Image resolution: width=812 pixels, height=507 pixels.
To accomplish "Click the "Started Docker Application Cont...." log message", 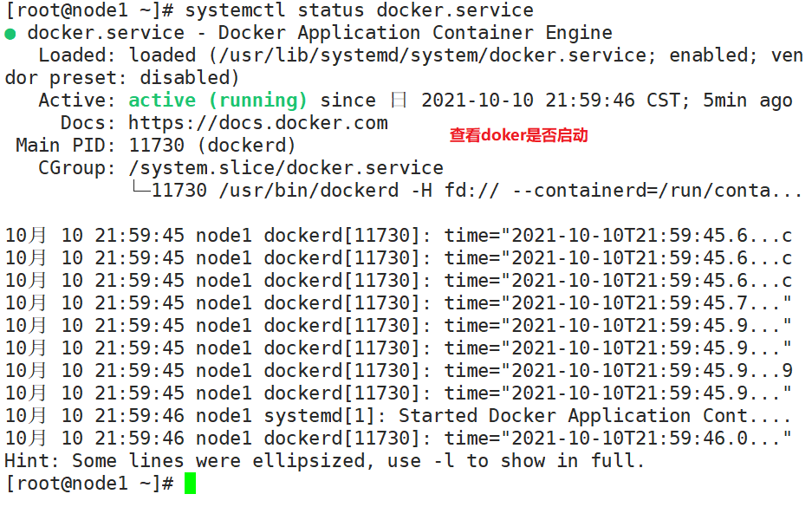I will [x=594, y=416].
